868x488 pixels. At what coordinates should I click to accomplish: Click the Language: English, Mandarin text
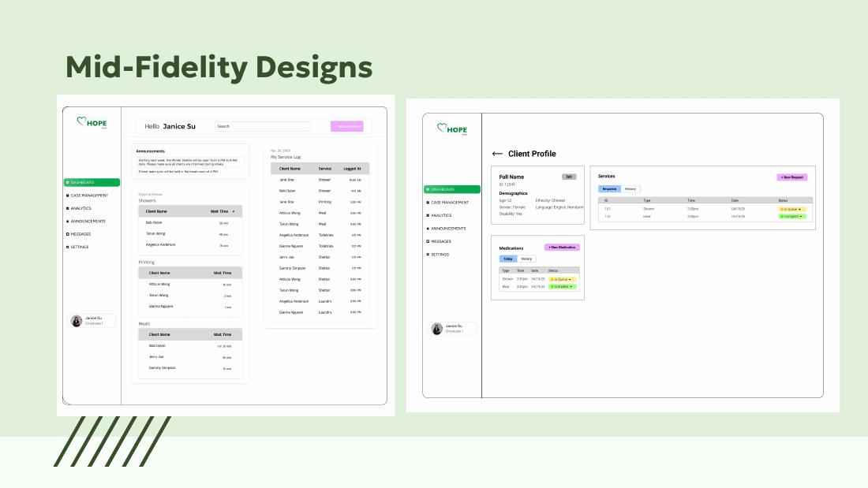[559, 207]
